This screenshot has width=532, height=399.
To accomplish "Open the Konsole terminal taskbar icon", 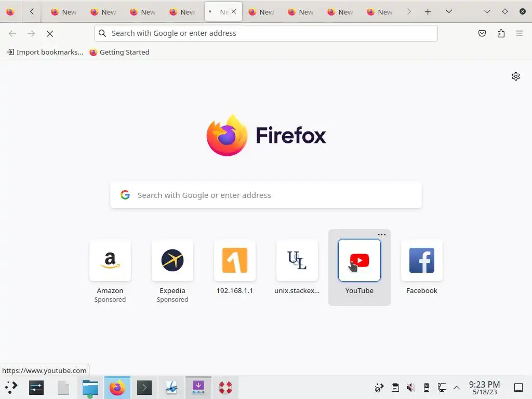I will coord(144,388).
